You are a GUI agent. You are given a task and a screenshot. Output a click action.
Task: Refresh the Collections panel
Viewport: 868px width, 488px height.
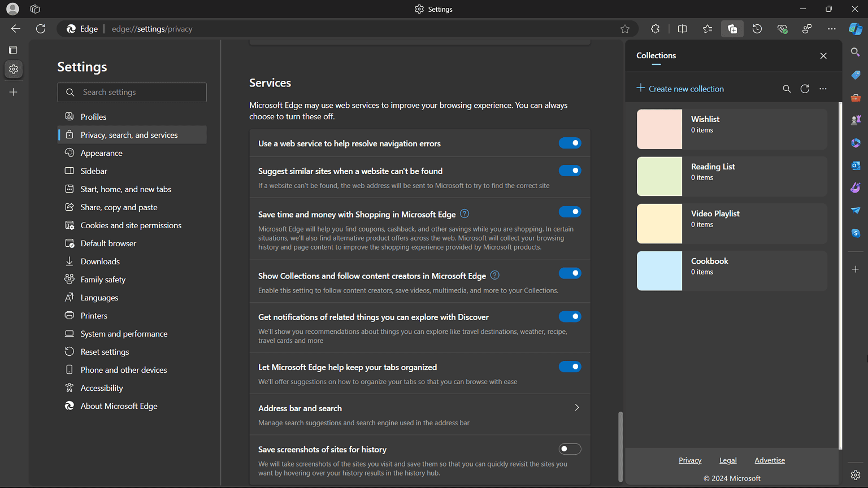click(x=805, y=89)
